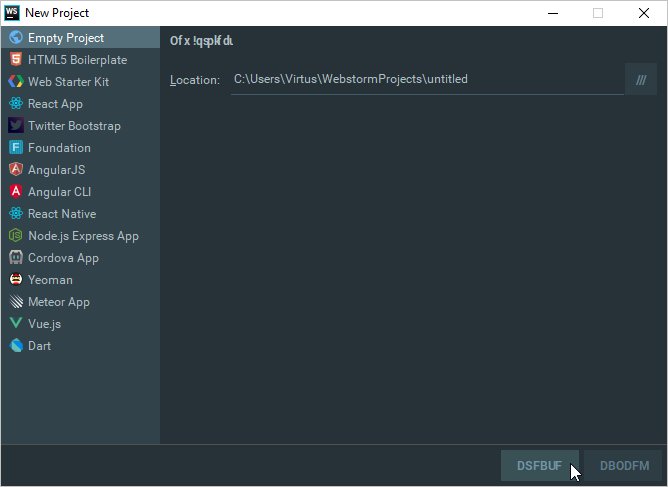Pick React App from the list

pyautogui.click(x=81, y=104)
